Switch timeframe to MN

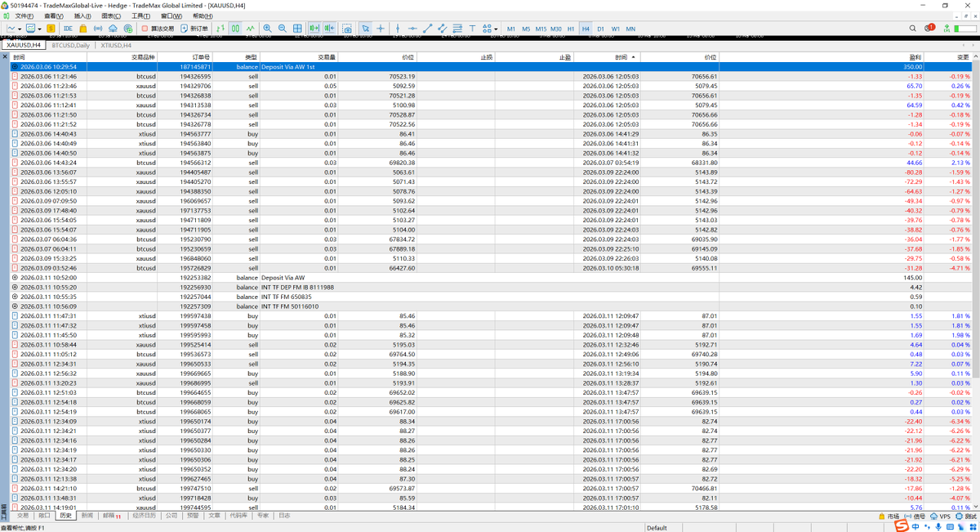(630, 29)
